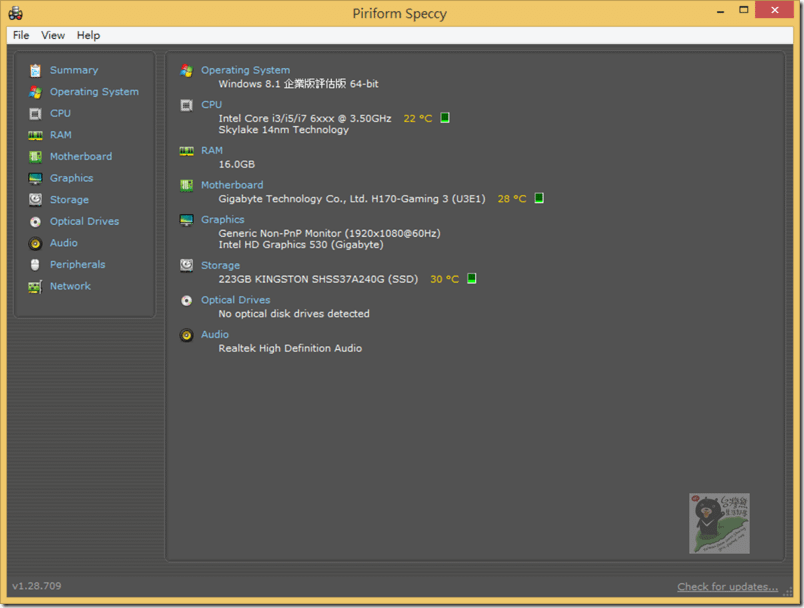Select Peripherals in the sidebar
Screen dimensions: 804x608
(77, 265)
